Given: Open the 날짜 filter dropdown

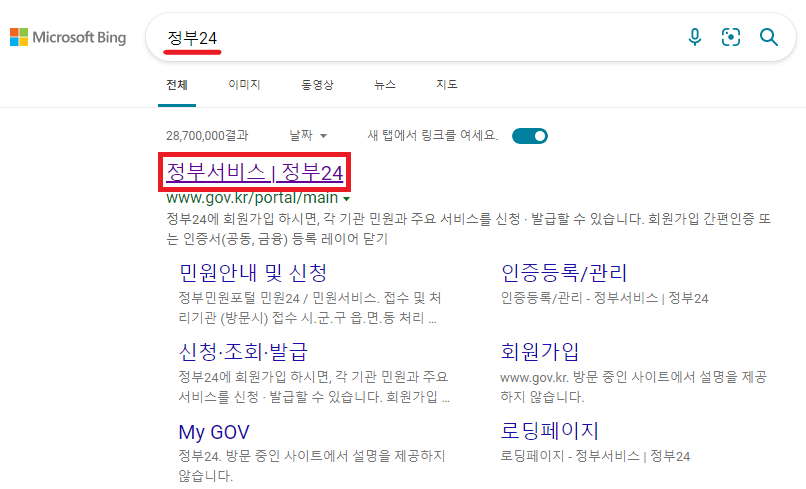Looking at the screenshot, I should coord(307,136).
